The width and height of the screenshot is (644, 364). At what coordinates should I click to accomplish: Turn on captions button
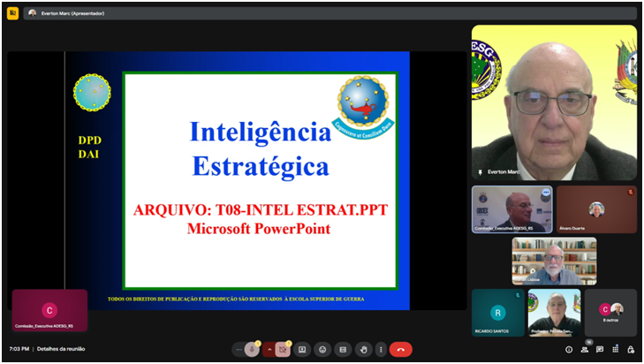[x=343, y=349]
